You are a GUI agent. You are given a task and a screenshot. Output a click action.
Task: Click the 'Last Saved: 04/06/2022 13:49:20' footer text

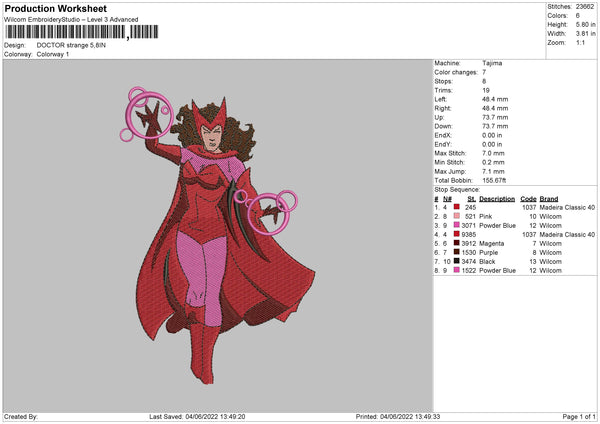tap(197, 416)
